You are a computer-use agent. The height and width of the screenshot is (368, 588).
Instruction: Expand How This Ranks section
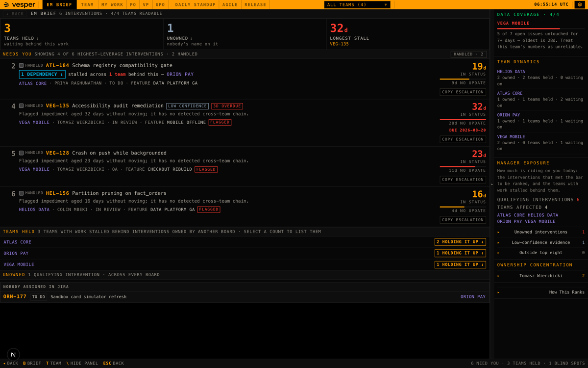[x=541, y=292]
